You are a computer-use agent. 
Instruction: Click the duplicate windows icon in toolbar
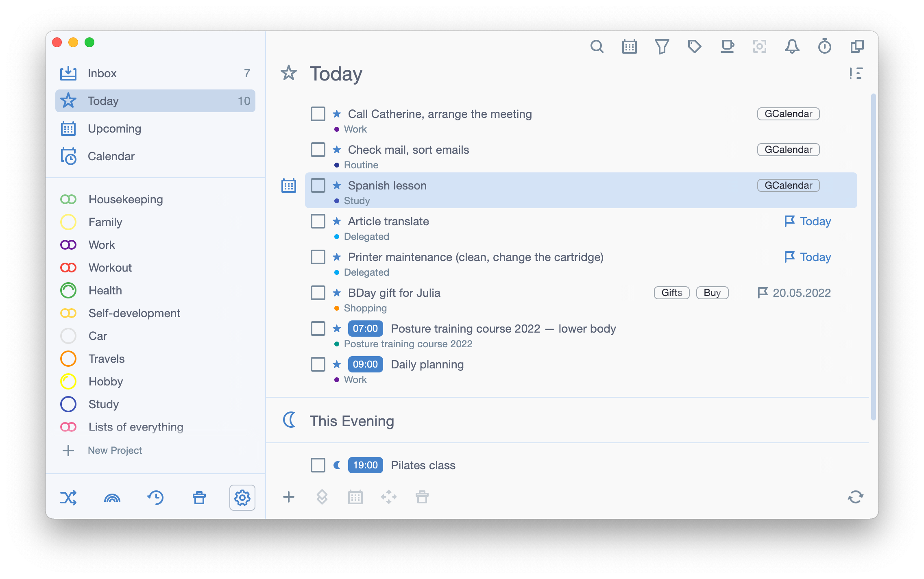857,47
